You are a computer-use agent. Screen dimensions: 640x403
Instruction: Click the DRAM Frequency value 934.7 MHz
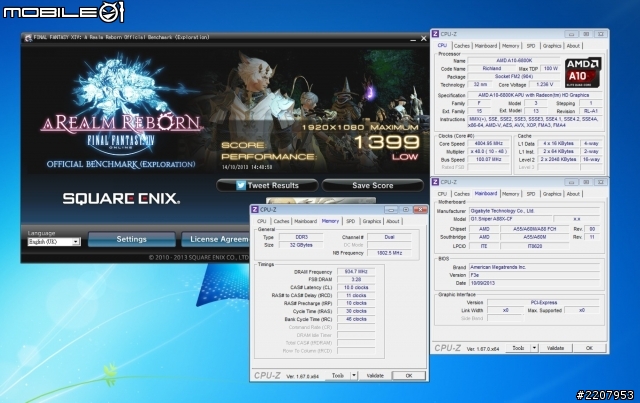coord(356,272)
